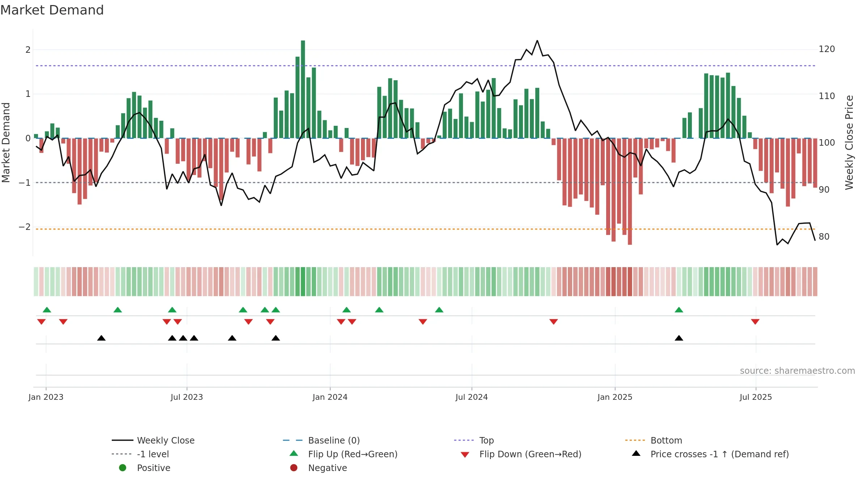Screen dimensions: 868x488
Task: Click the source: sharemaestro.com text
Action: (x=797, y=371)
